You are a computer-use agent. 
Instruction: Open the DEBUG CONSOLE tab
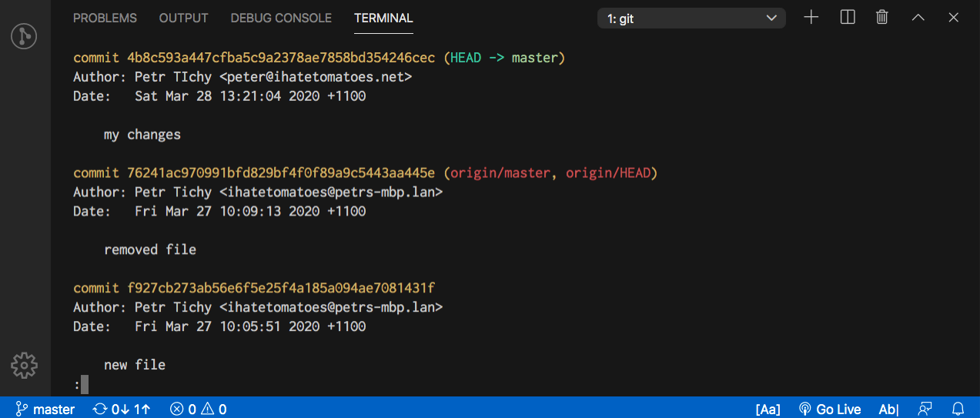pos(281,18)
